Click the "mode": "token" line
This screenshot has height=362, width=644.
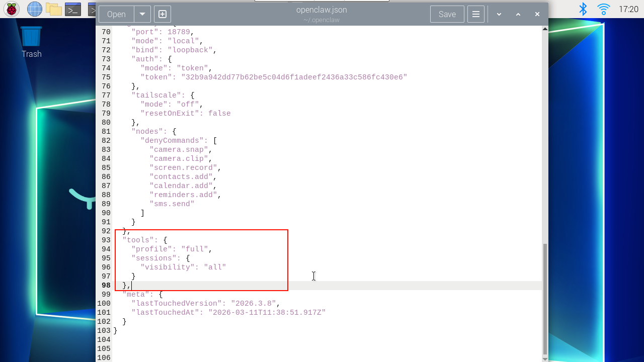176,68
